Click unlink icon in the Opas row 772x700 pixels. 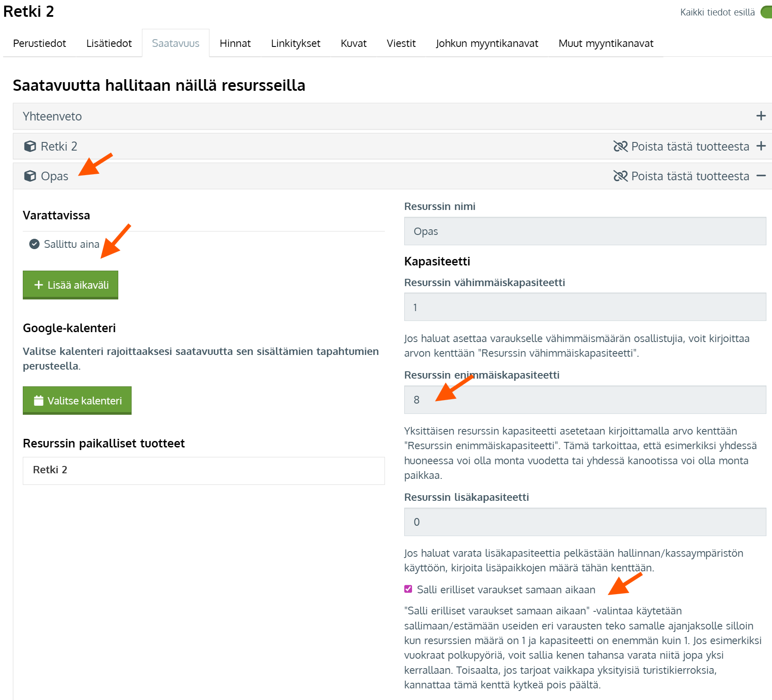[620, 176]
